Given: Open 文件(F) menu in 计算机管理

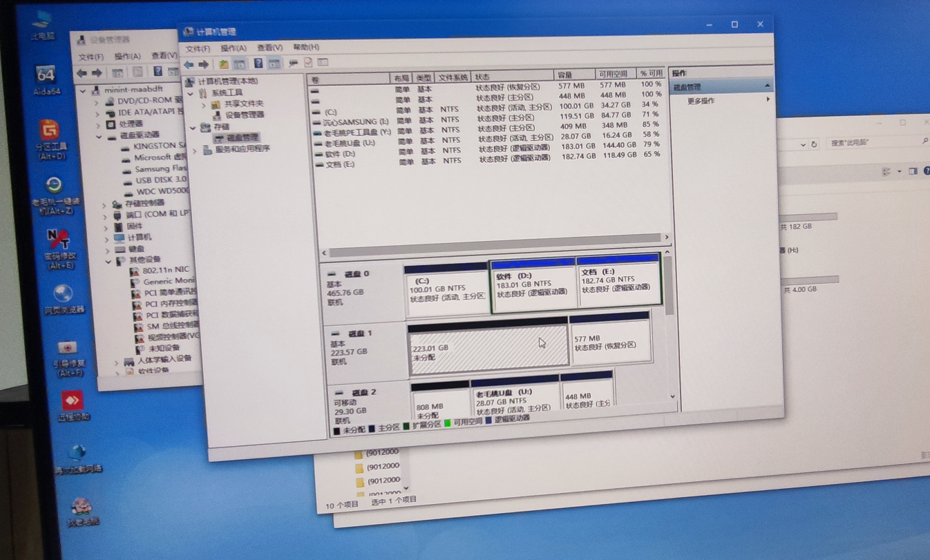Looking at the screenshot, I should coord(198,48).
